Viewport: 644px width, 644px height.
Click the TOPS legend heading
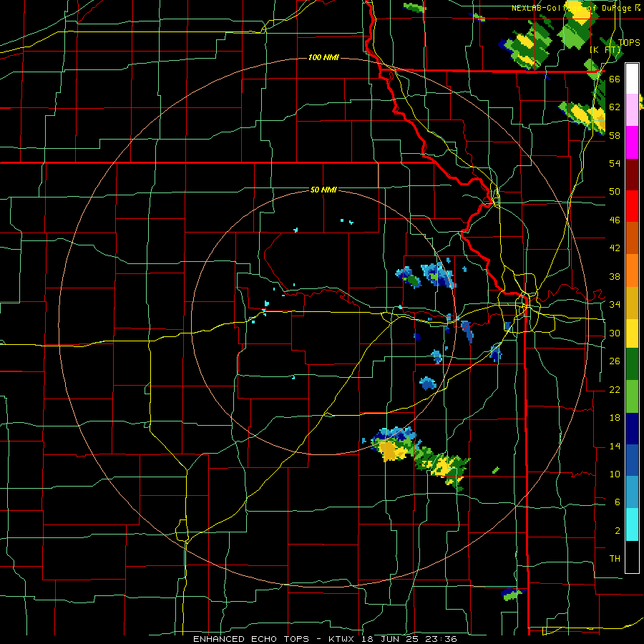click(x=629, y=42)
